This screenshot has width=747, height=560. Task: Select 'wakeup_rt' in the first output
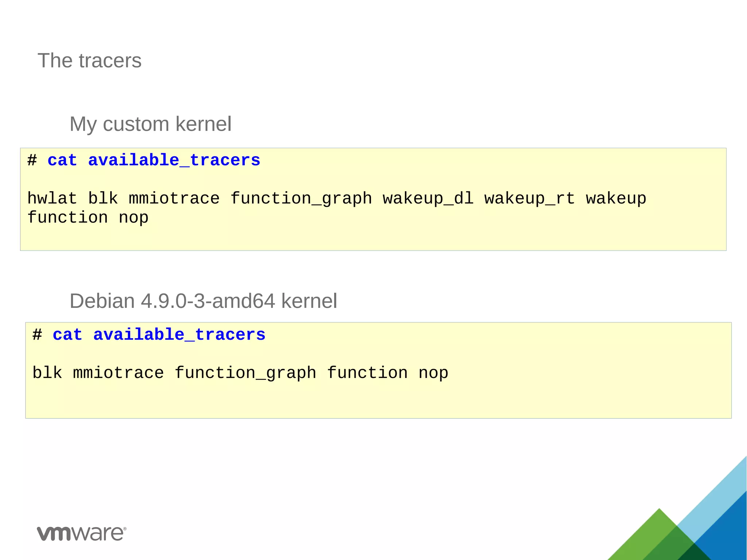529,199
